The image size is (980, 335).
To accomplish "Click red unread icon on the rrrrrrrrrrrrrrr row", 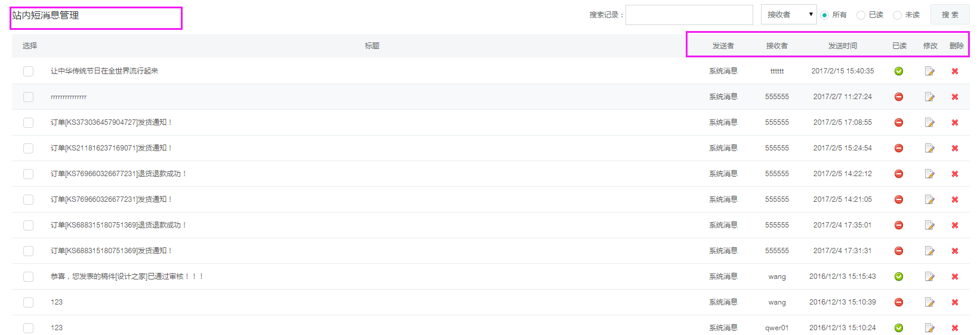I will pos(899,97).
